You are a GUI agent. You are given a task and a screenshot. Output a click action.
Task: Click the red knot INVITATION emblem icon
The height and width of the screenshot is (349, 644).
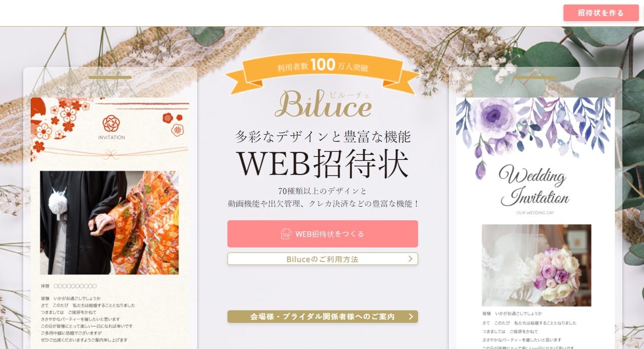pos(111,123)
